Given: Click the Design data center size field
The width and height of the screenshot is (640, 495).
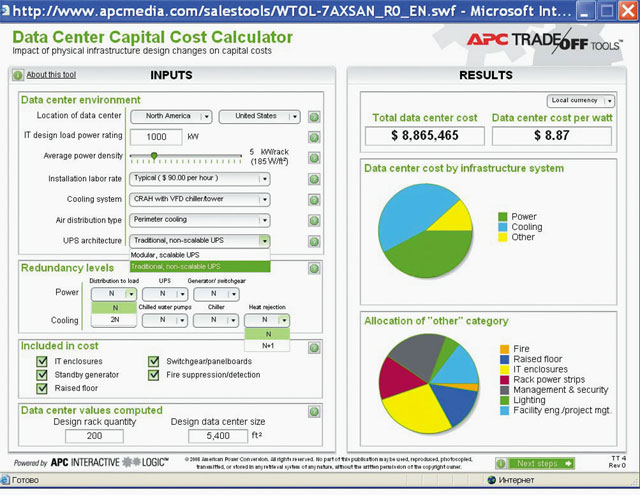Looking at the screenshot, I should [x=218, y=436].
